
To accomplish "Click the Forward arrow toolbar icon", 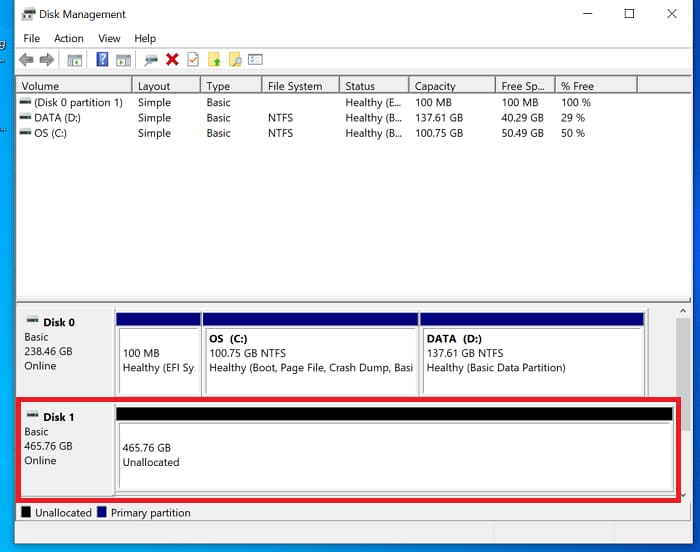I will [46, 60].
